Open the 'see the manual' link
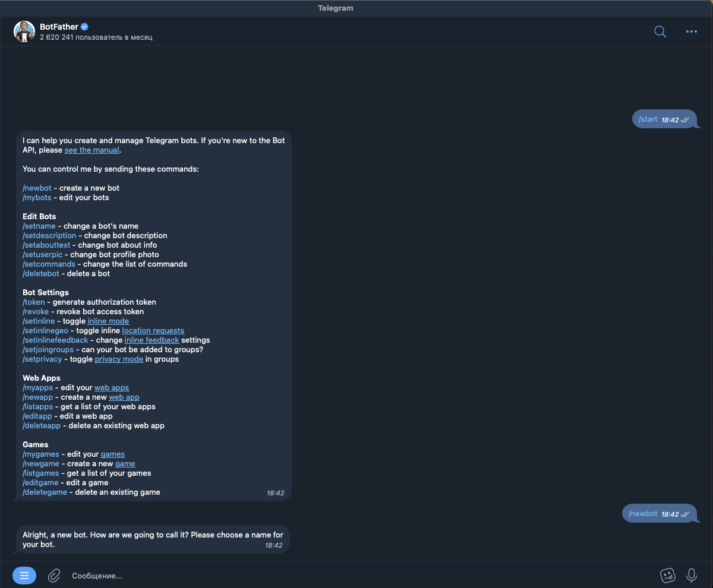 92,150
